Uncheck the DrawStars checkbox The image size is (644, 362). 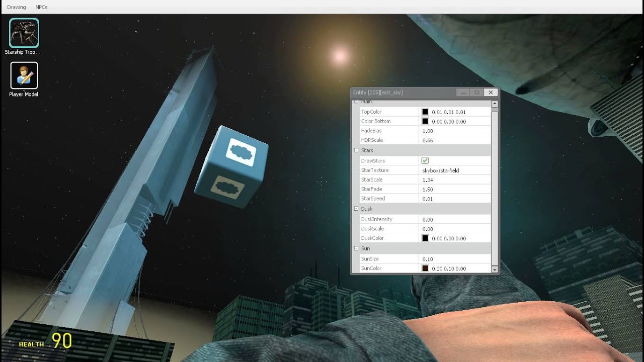[x=425, y=160]
